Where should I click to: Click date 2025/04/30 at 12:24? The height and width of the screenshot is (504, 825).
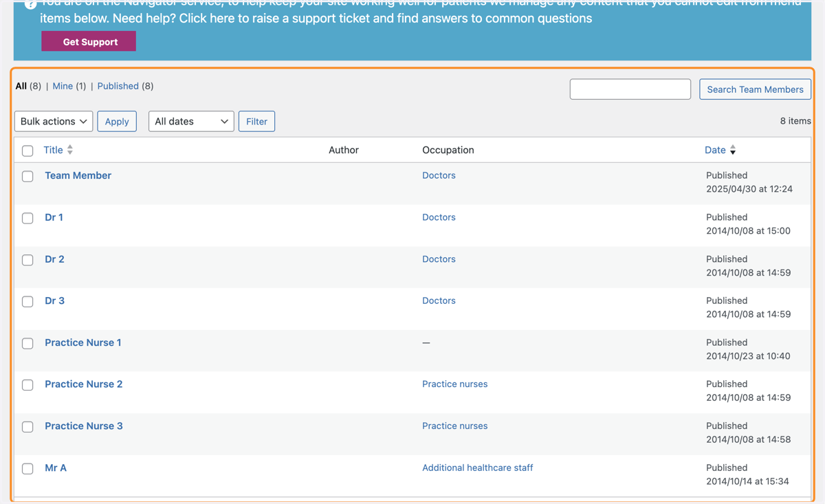tap(749, 189)
